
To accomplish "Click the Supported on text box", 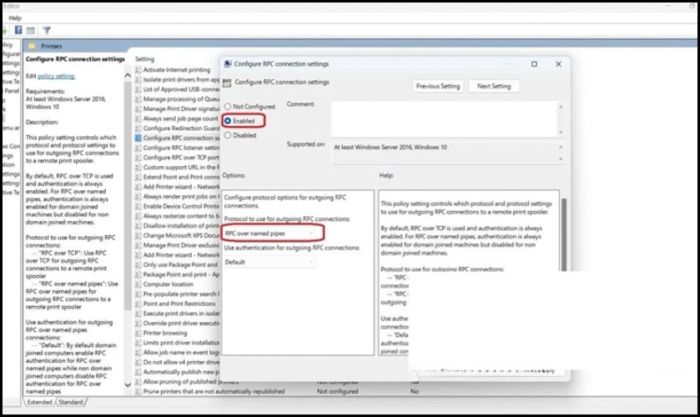I will click(x=444, y=153).
